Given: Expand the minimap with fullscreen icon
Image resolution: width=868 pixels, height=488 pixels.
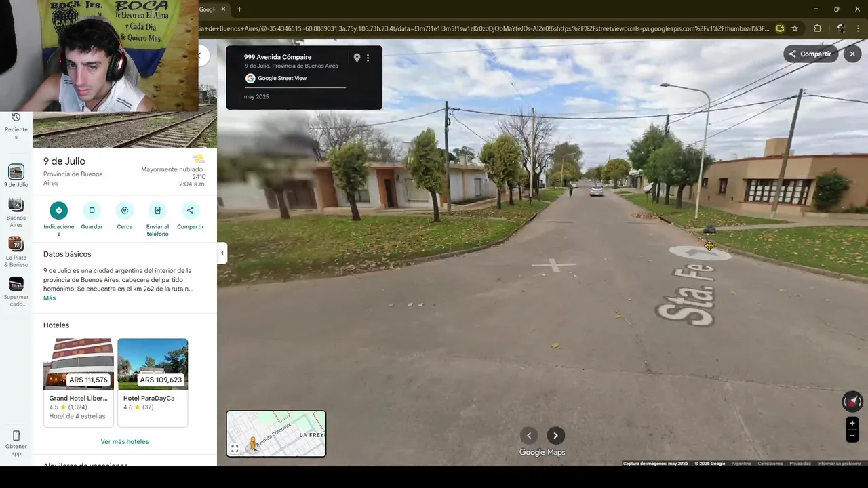Looking at the screenshot, I should coord(235,449).
